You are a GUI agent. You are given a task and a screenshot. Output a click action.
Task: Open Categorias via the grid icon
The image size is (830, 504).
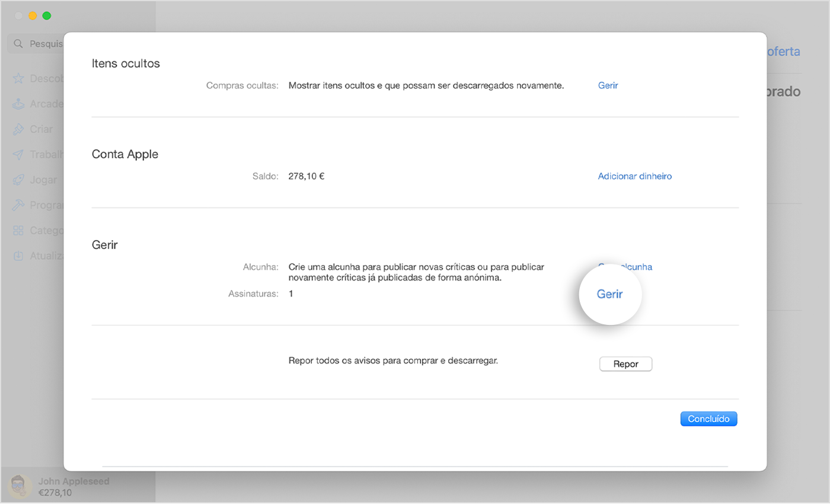click(19, 230)
